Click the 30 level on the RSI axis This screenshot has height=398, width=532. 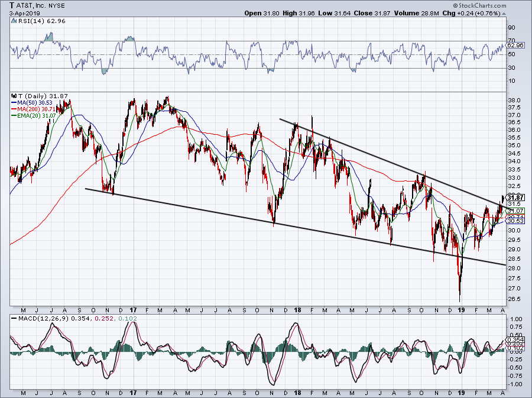pos(512,68)
